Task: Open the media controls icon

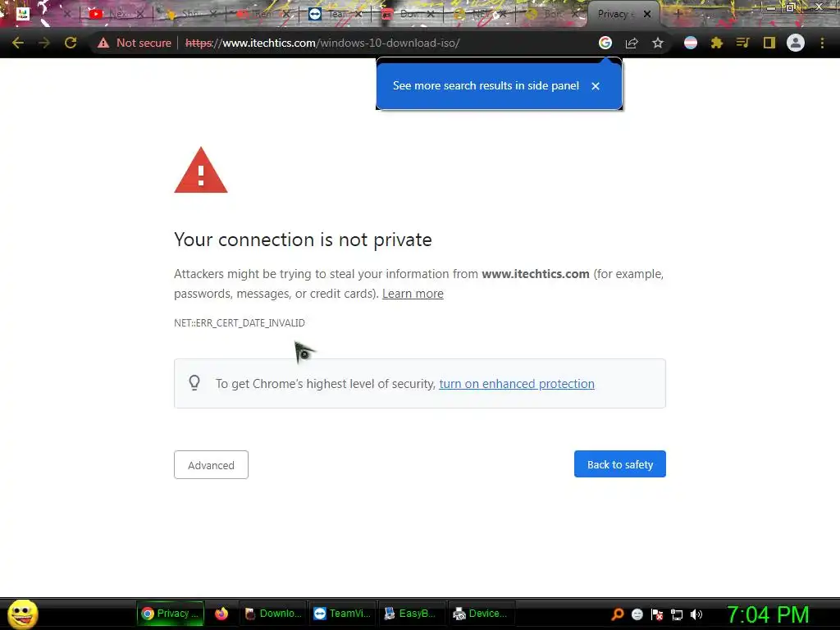Action: pos(743,43)
